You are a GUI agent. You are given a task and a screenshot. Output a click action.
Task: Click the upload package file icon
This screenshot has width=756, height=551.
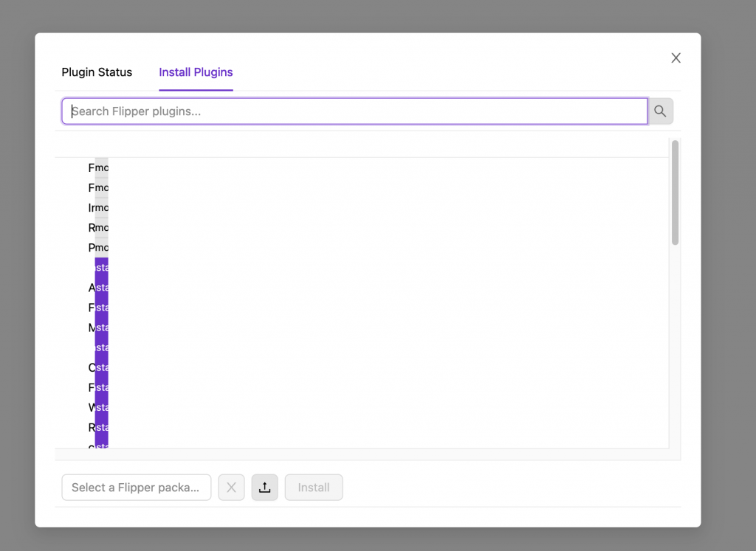pos(265,488)
